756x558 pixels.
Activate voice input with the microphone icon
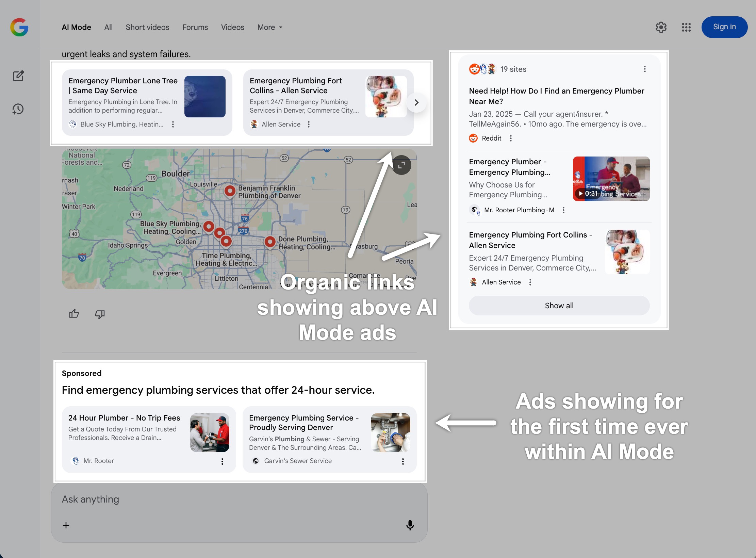[410, 525]
